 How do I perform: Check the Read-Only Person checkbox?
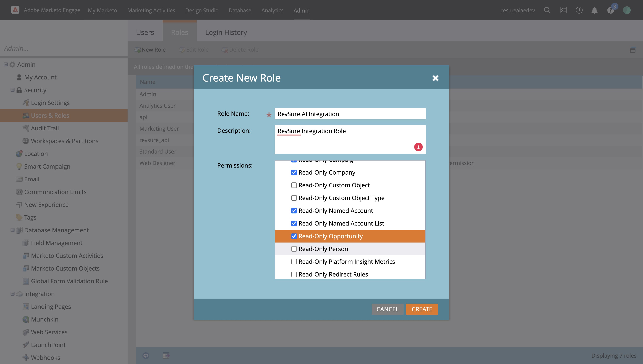click(294, 249)
